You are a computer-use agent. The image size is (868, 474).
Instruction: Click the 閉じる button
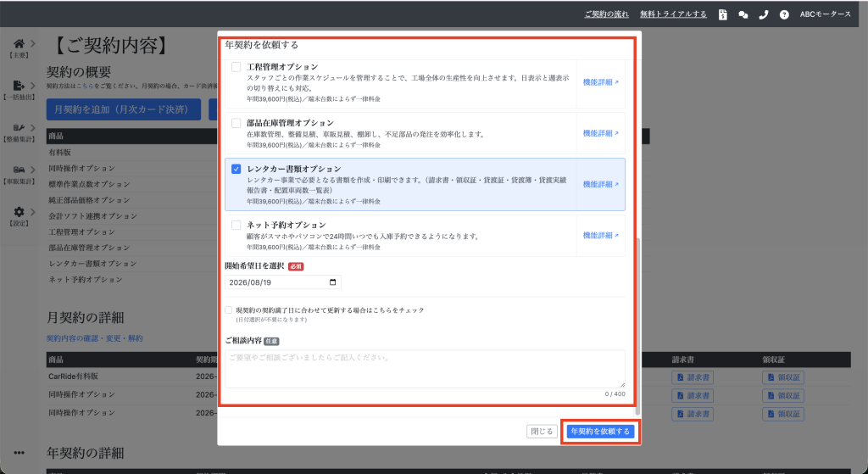pyautogui.click(x=542, y=432)
